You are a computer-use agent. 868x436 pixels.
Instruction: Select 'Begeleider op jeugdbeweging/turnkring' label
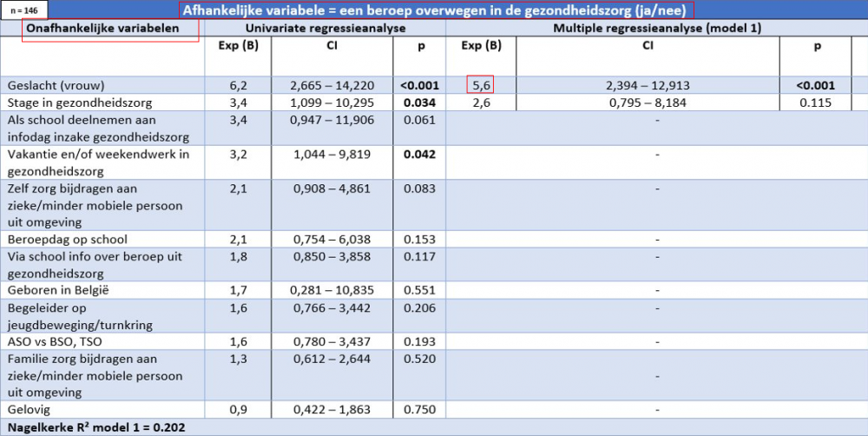[80, 316]
